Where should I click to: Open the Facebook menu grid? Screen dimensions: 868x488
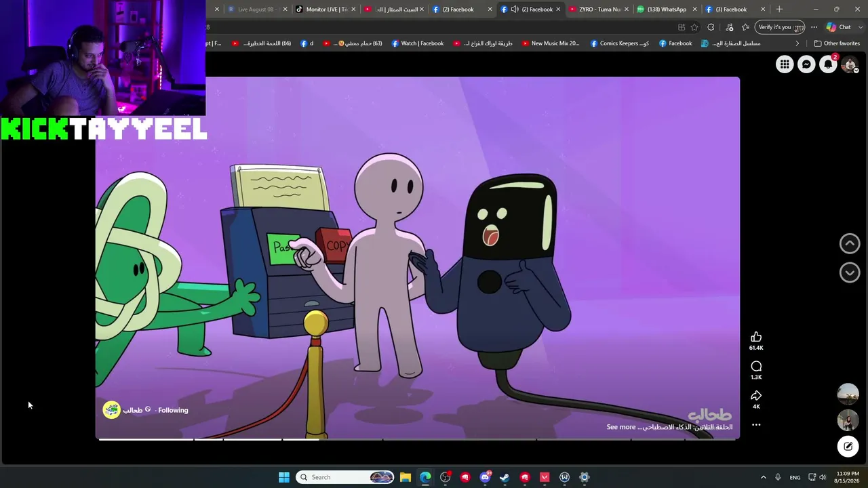(785, 64)
